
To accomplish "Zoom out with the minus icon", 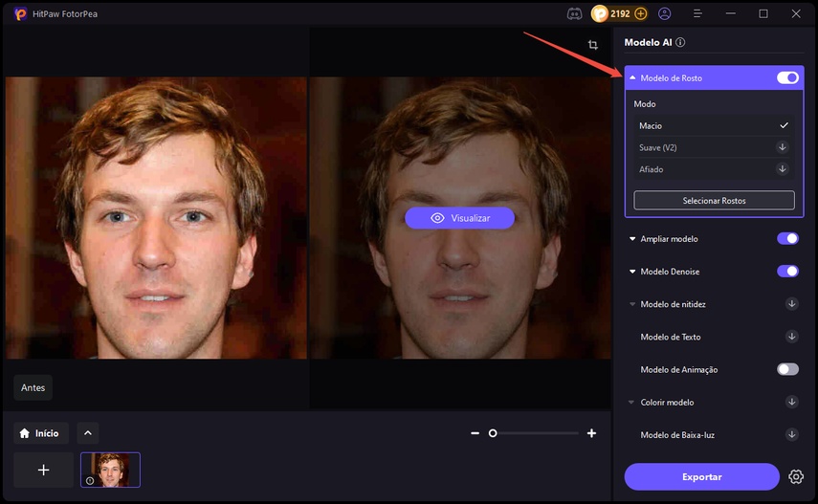I will click(x=475, y=433).
